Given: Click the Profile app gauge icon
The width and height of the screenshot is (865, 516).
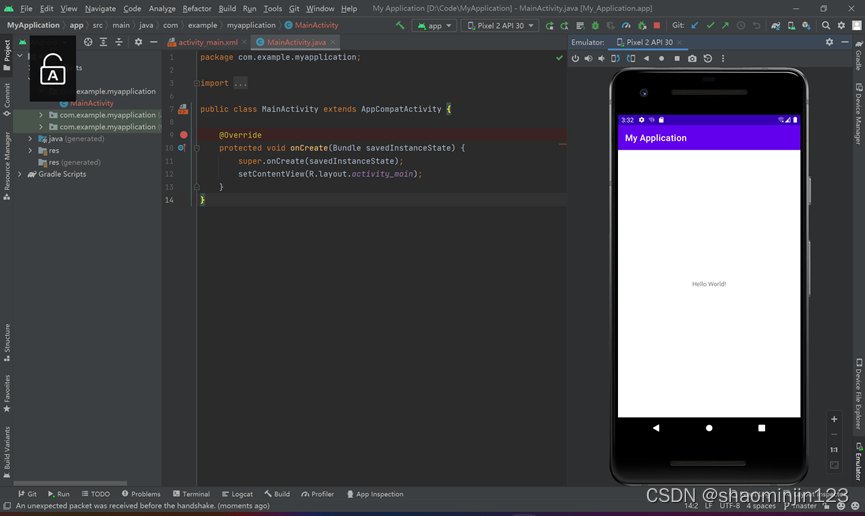Looking at the screenshot, I should click(x=626, y=25).
